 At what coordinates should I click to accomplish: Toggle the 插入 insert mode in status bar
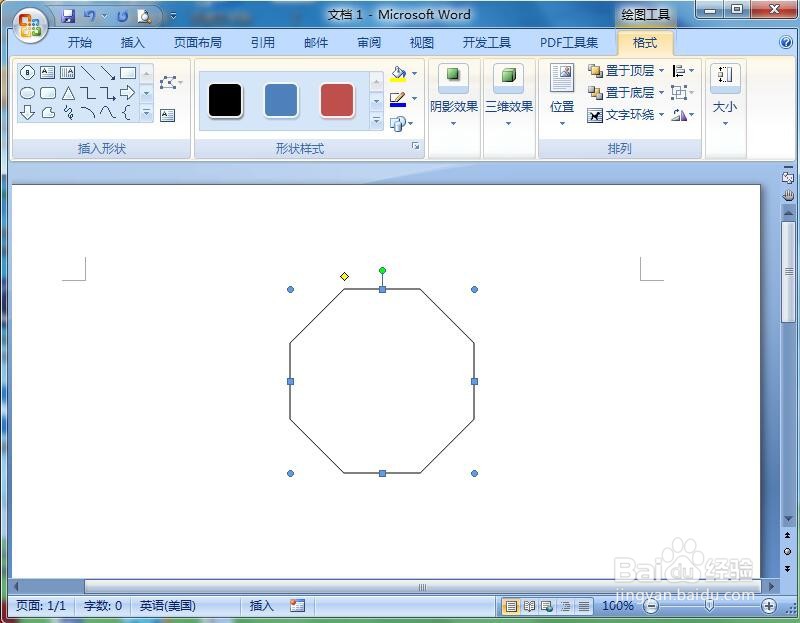[262, 606]
